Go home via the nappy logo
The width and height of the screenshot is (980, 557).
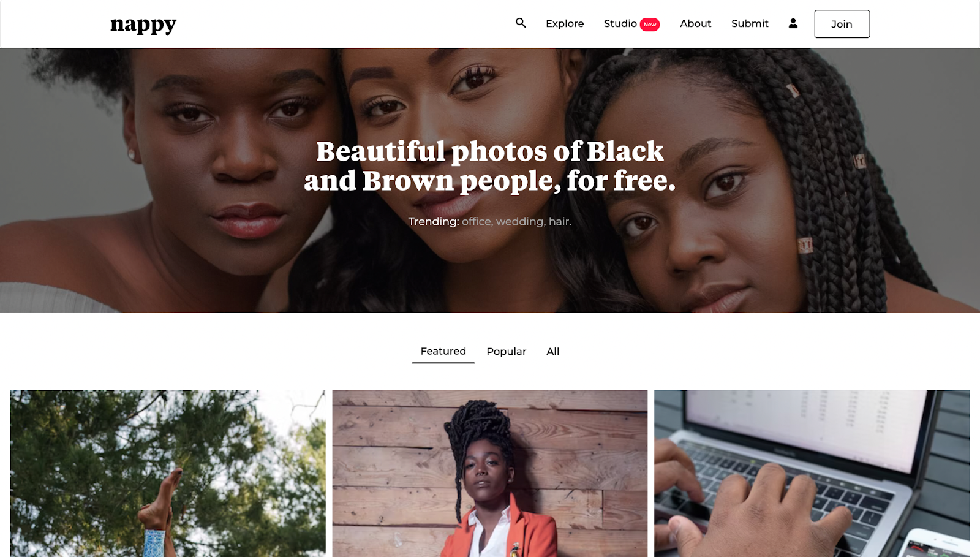[143, 25]
